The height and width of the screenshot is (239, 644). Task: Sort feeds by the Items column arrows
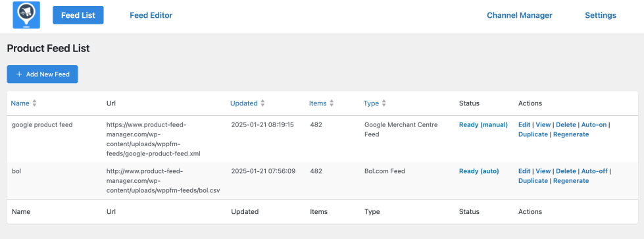[x=332, y=103]
